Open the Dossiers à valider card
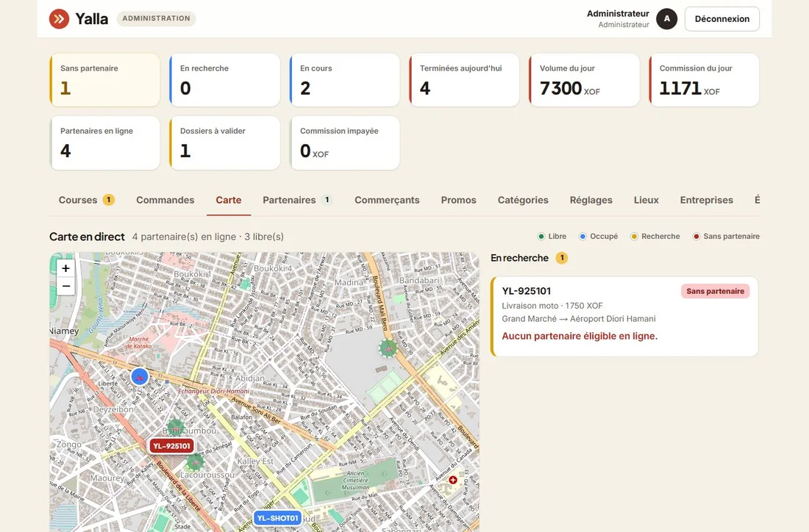Image resolution: width=809 pixels, height=532 pixels. click(224, 143)
